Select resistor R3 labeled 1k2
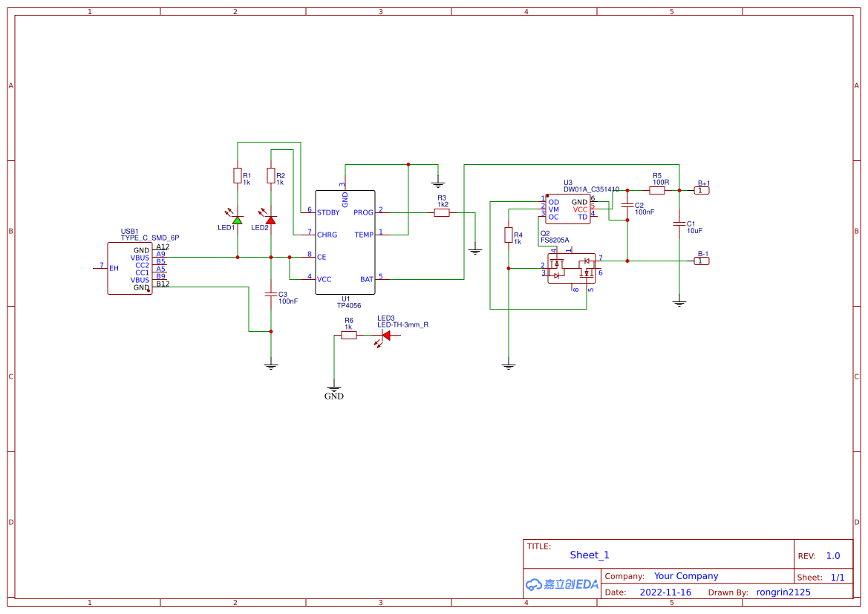 [443, 212]
